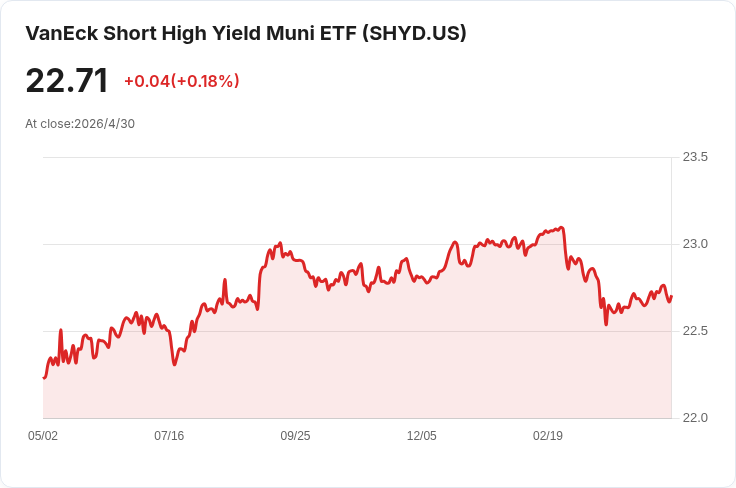Image resolution: width=736 pixels, height=488 pixels.
Task: Click the lowest dip after the 02/19 peak
Action: tap(606, 324)
